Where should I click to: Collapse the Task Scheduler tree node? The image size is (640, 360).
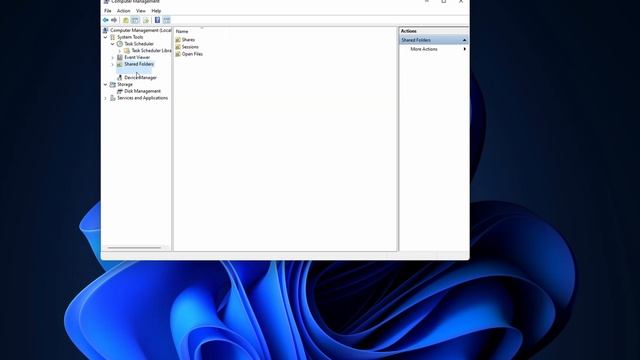113,44
